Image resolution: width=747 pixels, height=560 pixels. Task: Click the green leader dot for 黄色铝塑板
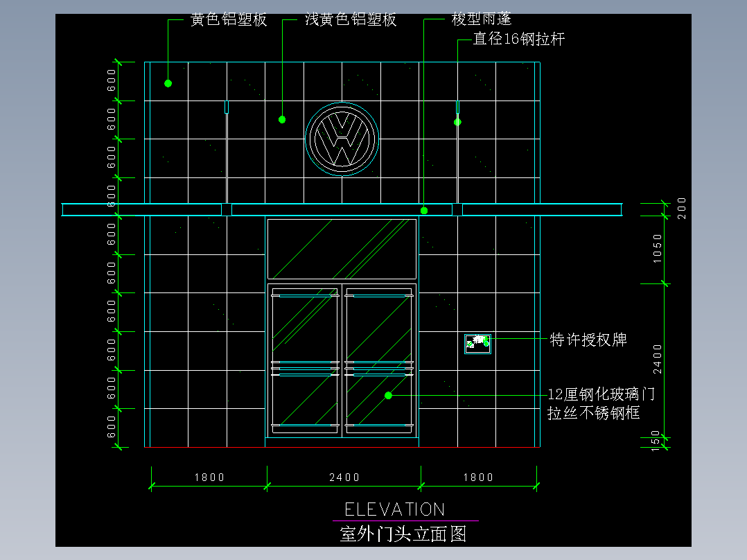pyautogui.click(x=168, y=83)
